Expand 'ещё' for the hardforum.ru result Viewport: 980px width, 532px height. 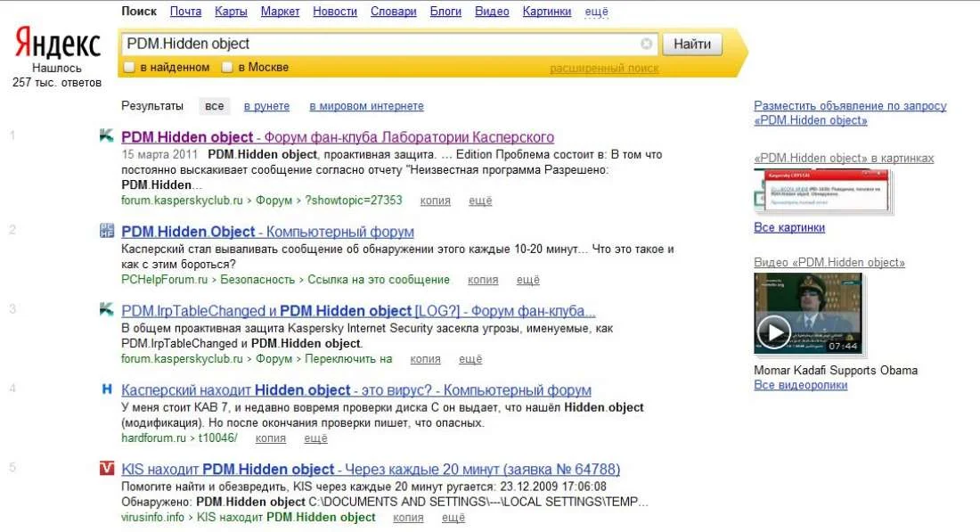coord(315,438)
